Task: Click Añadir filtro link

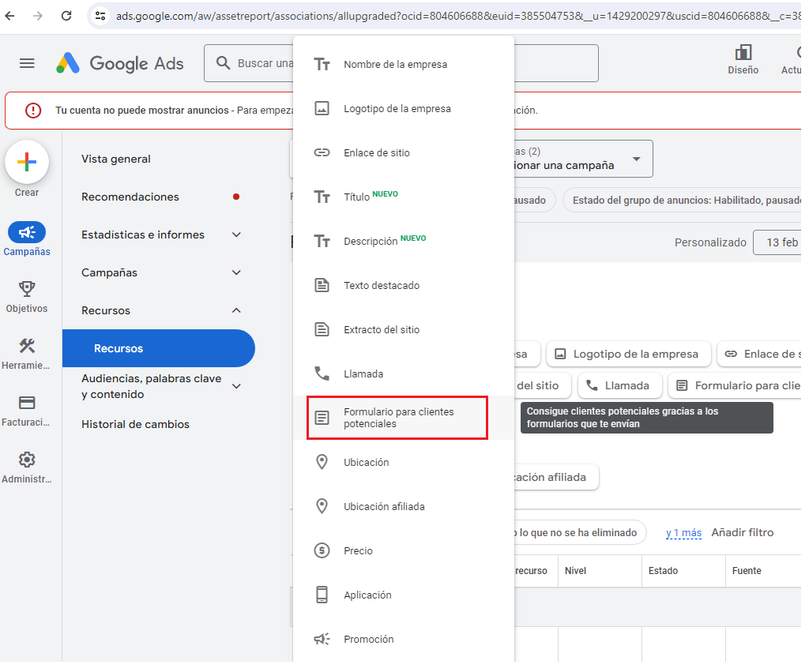Action: tap(742, 532)
